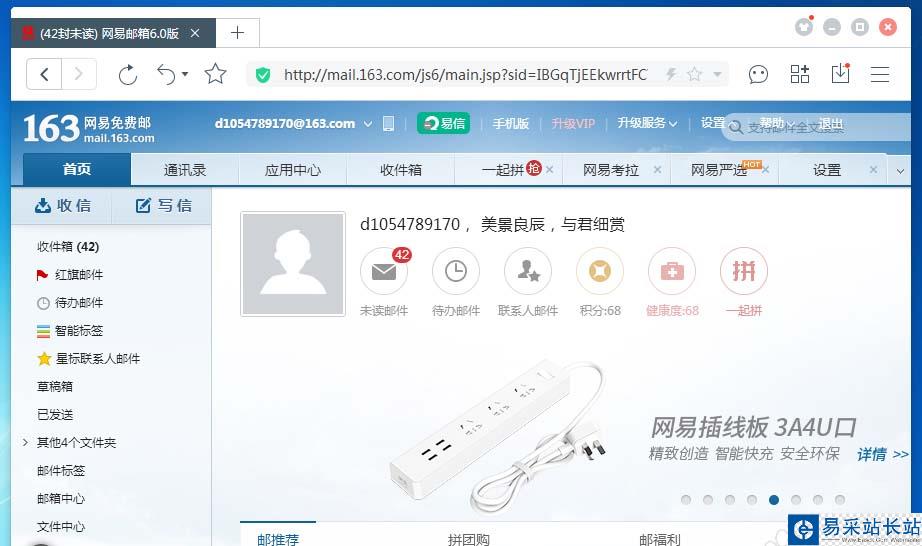Reload the page with the refresh icon
The width and height of the screenshot is (922, 546).
[x=128, y=75]
